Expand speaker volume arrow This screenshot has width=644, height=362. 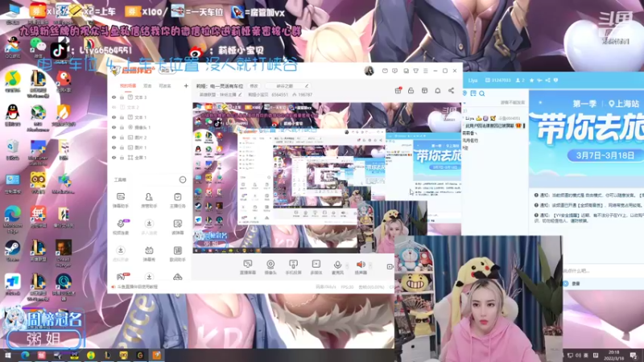click(x=370, y=265)
